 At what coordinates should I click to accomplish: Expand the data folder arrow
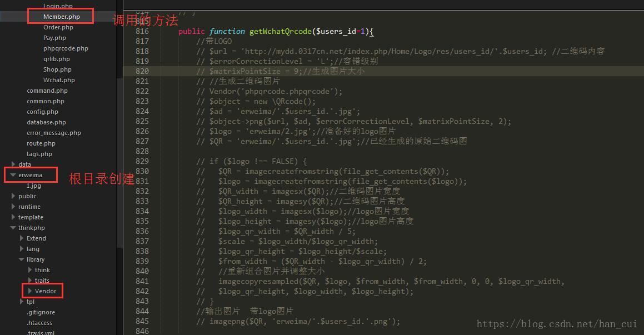pos(13,164)
